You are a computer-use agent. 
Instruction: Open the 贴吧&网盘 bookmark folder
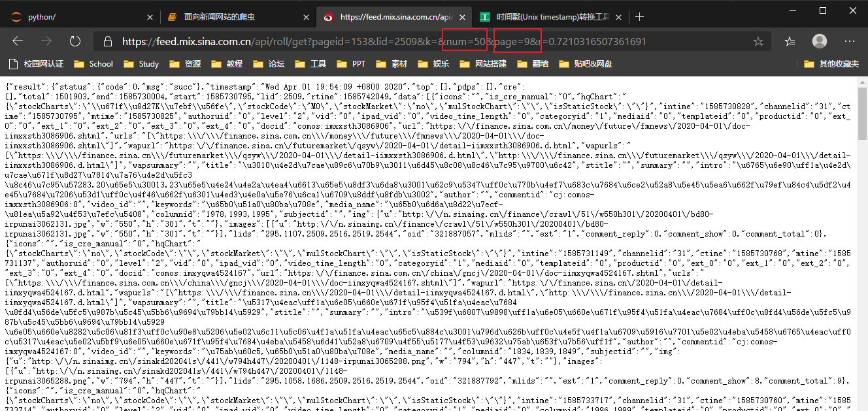click(x=586, y=64)
